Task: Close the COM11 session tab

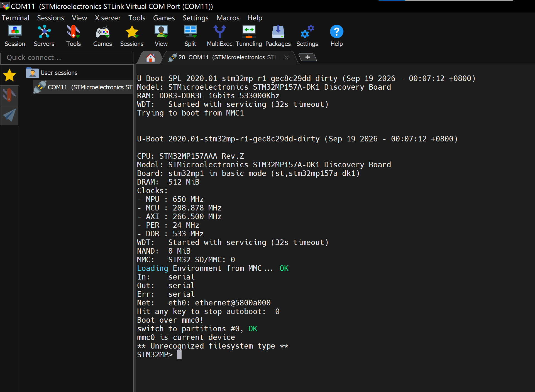Action: pos(286,57)
